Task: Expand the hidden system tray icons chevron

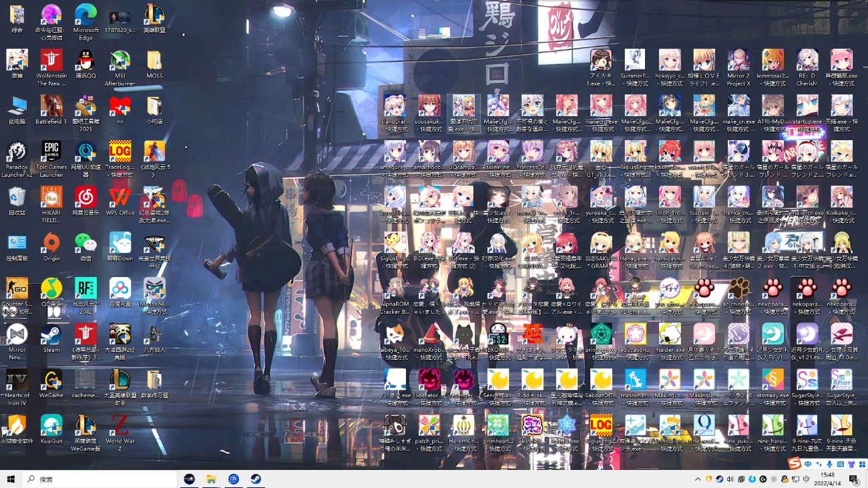Action: pyautogui.click(x=698, y=479)
